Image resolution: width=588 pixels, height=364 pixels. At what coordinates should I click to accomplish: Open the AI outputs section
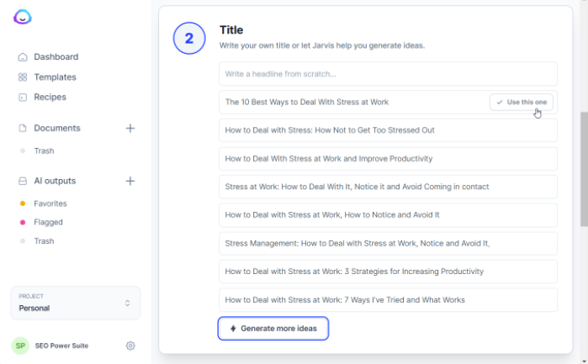[x=55, y=181]
